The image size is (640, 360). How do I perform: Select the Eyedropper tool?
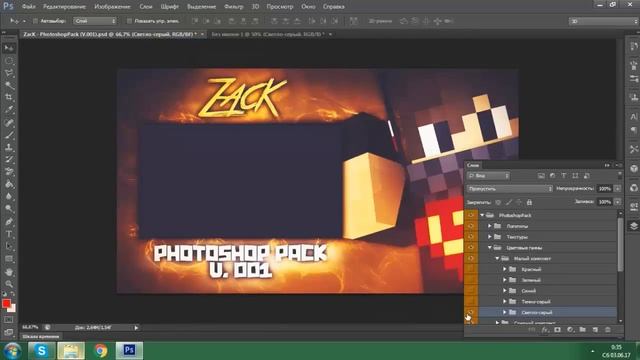(9, 110)
